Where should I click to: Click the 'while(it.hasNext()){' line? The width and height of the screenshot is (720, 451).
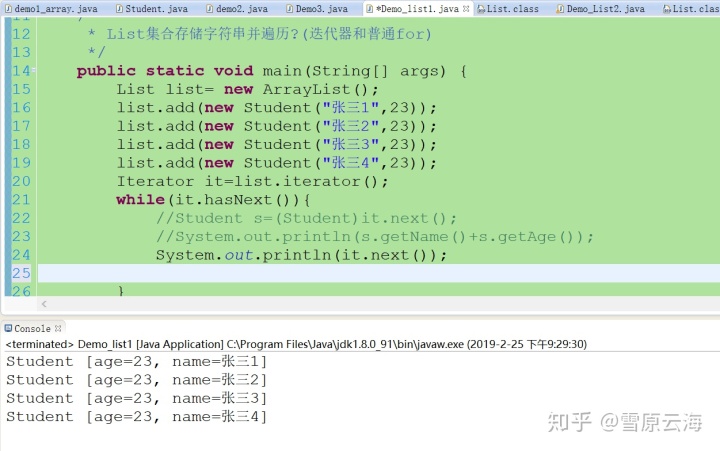click(x=213, y=200)
